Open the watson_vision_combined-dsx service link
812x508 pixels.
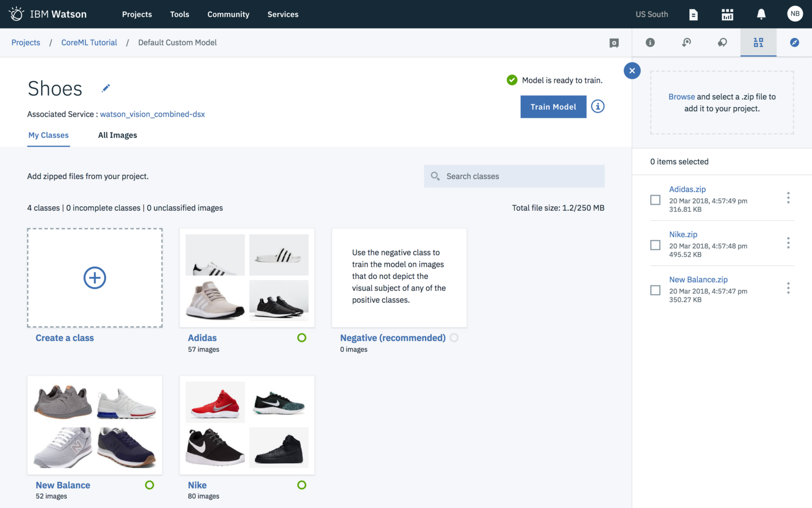coord(152,114)
